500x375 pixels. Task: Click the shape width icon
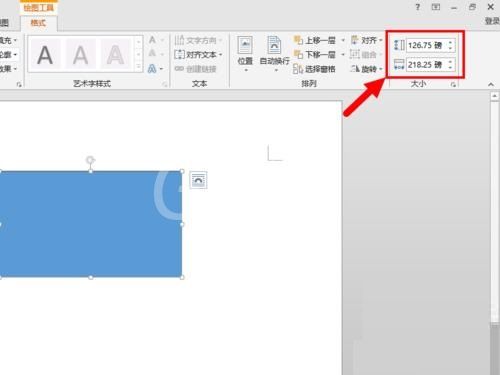pos(399,64)
